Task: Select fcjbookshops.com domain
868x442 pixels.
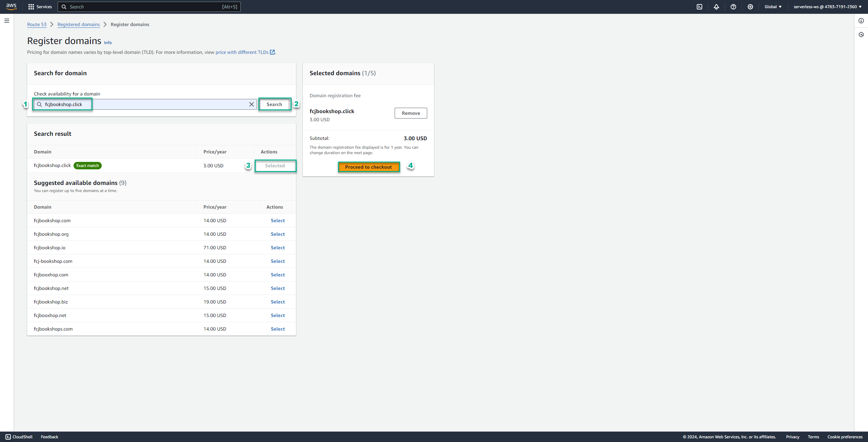Action: (278, 329)
